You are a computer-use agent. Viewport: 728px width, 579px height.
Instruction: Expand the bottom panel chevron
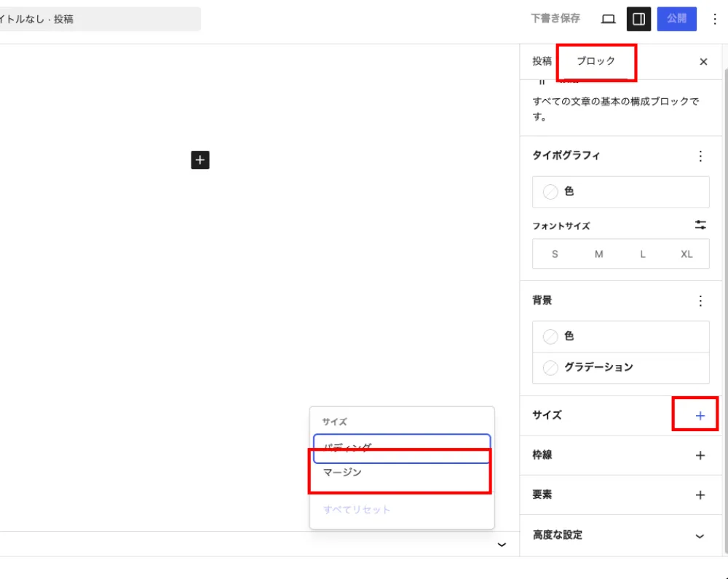pos(502,545)
